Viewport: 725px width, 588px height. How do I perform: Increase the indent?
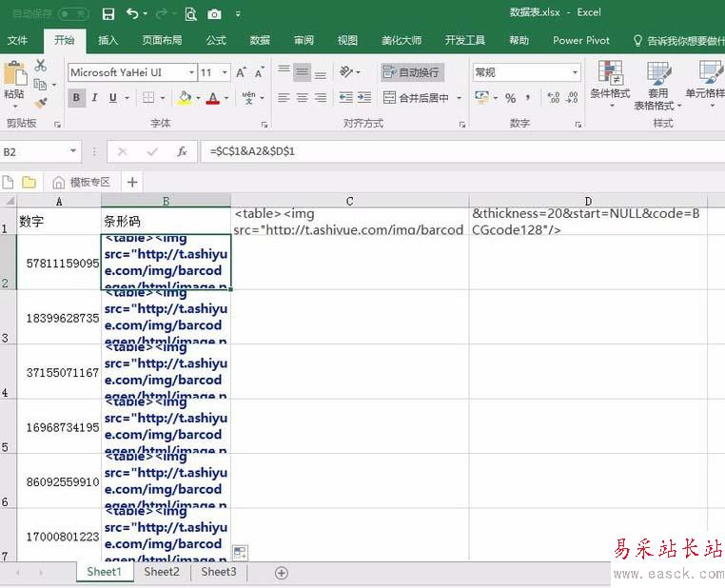coord(364,97)
